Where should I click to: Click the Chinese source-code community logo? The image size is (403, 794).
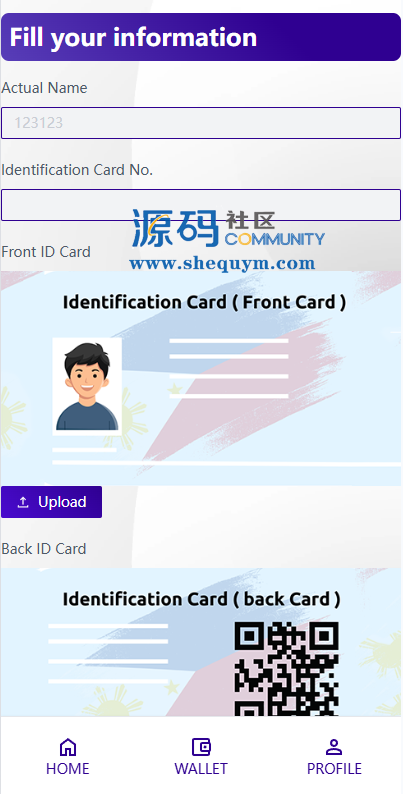click(228, 228)
